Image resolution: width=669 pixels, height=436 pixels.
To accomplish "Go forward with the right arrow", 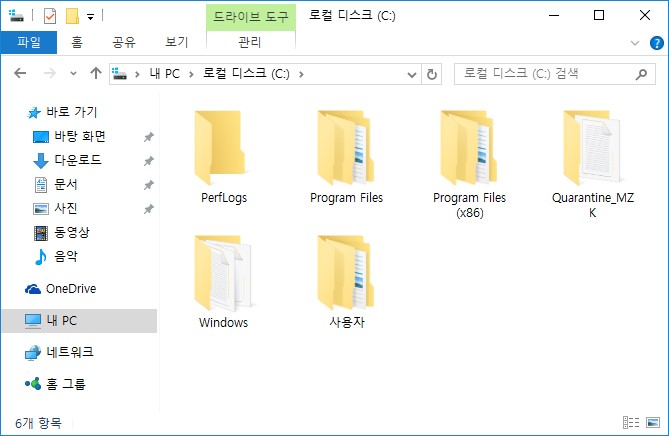I will 49,73.
